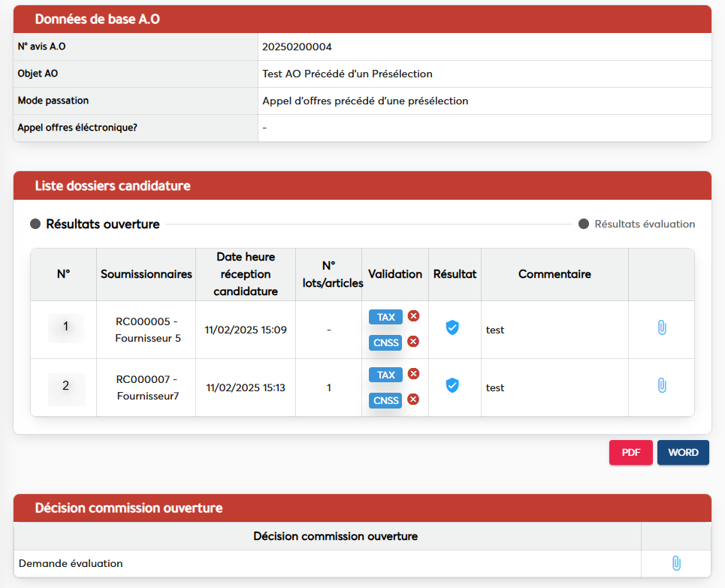Click red X beside CNSS in row 1
The width and height of the screenshot is (725, 588).
pos(413,342)
